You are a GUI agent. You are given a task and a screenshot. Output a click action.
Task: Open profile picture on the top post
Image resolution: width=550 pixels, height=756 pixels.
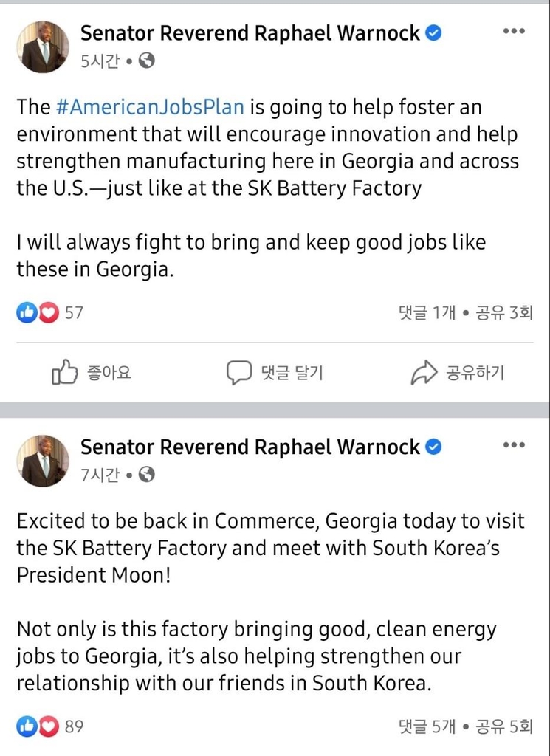[43, 47]
